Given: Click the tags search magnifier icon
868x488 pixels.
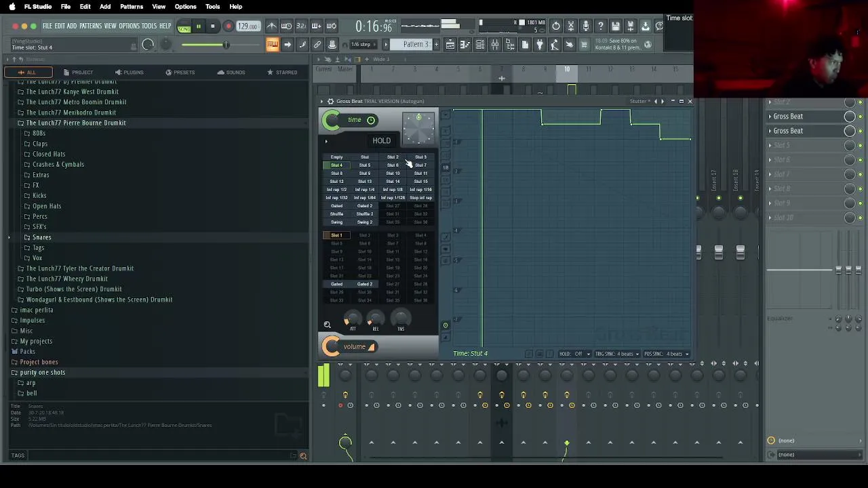Looking at the screenshot, I should (x=303, y=456).
